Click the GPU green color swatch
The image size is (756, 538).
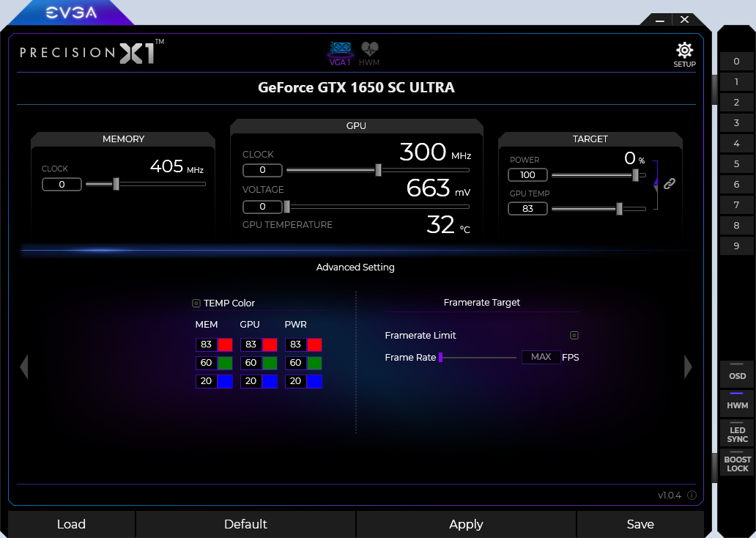click(x=270, y=363)
